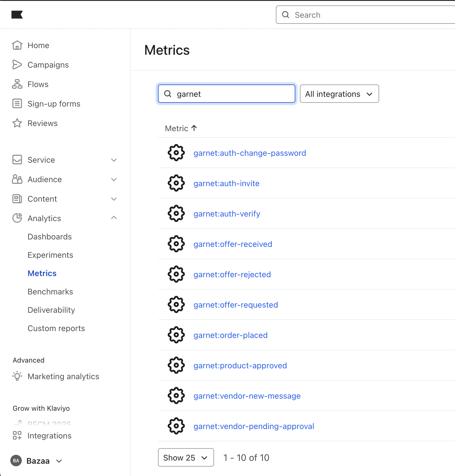Screen dimensions: 455x476
Task: Open the garnet:auth-change-password metric link
Action: coord(250,153)
